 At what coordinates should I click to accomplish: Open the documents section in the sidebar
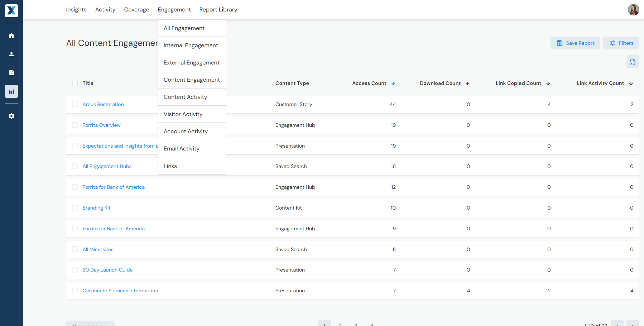[11, 73]
